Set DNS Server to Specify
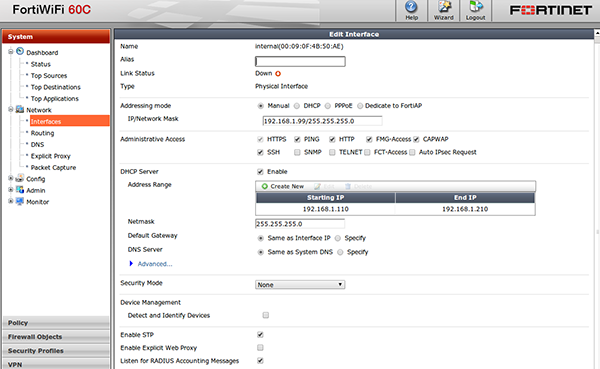 tap(340, 252)
